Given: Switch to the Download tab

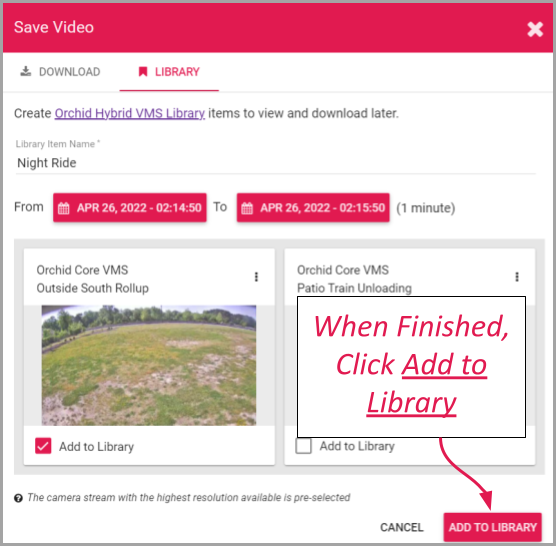Looking at the screenshot, I should coord(60,72).
